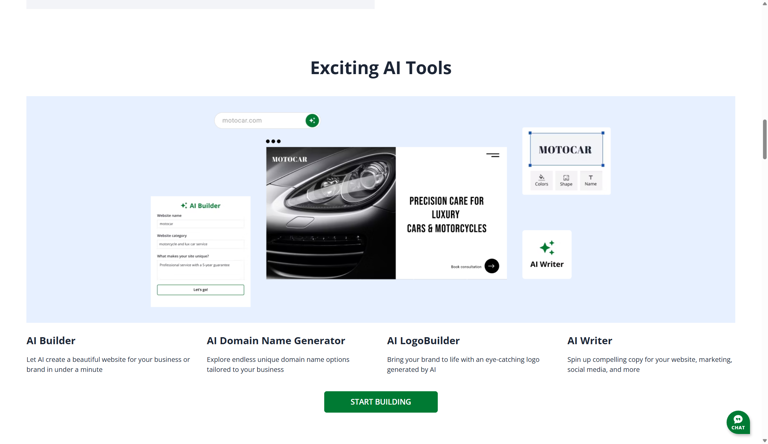
Task: Click the AI Writer sparkle card
Action: 547,254
